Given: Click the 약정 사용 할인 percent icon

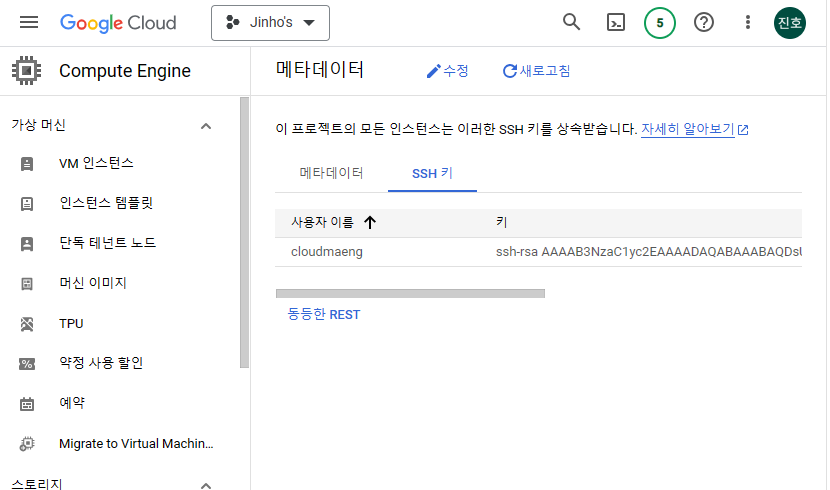Looking at the screenshot, I should pos(26,364).
